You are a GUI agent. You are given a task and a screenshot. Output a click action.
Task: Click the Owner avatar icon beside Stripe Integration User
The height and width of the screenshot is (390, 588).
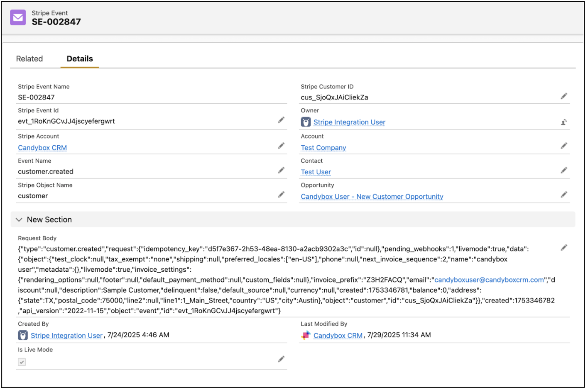click(x=306, y=122)
